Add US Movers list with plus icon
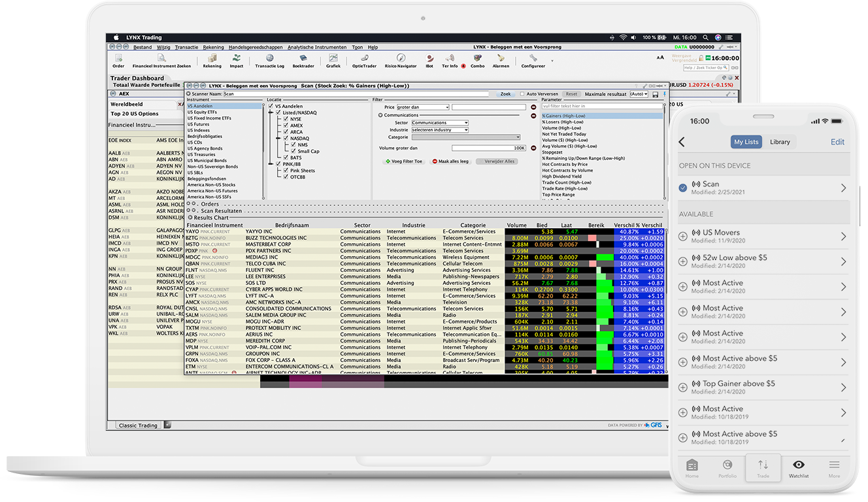Image resolution: width=868 pixels, height=502 pixels. [683, 236]
